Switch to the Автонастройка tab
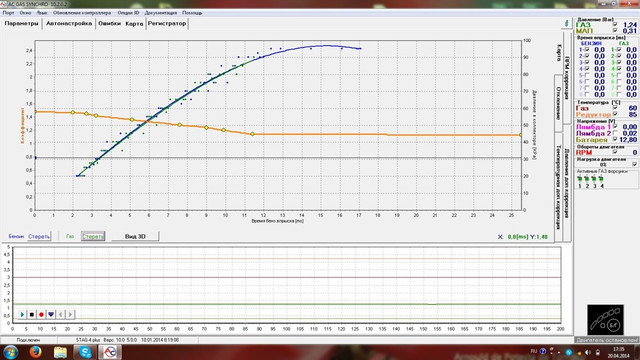 click(x=69, y=24)
